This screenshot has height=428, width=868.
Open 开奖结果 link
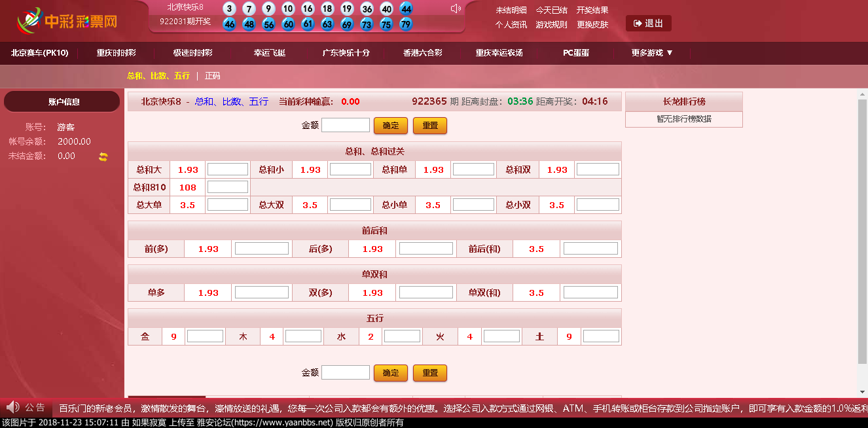[x=592, y=10]
